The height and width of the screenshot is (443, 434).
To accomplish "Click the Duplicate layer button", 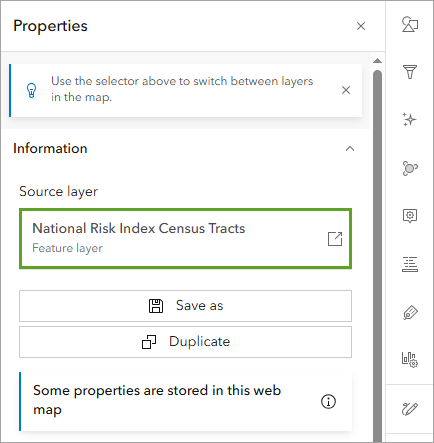I will 185,342.
